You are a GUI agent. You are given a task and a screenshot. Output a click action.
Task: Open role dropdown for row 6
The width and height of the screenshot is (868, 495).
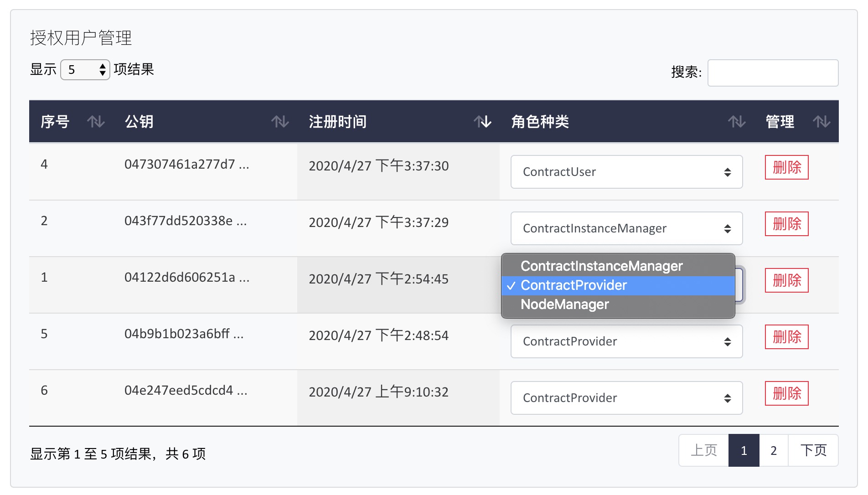click(626, 398)
